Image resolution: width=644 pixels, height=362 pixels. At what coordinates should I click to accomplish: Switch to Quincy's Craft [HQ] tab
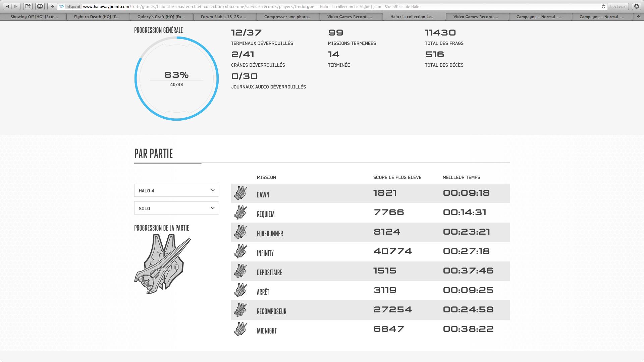(x=161, y=16)
